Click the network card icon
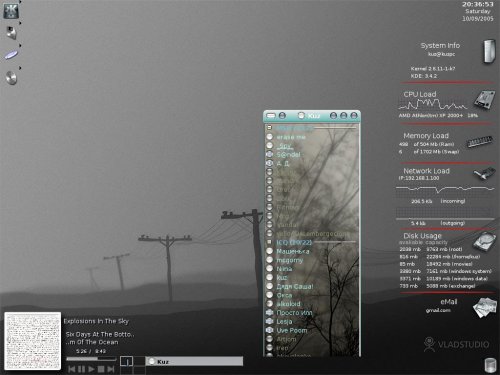 click(x=484, y=173)
